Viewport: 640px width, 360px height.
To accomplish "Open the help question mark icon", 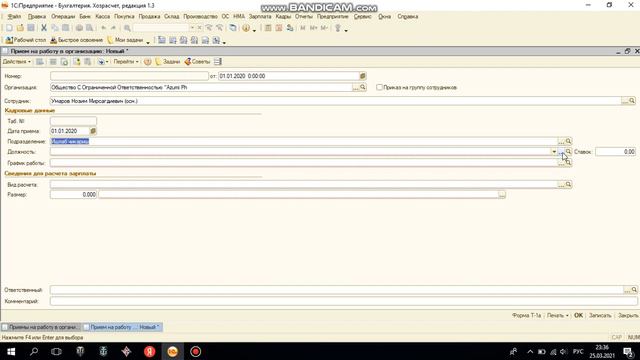I will pos(246,28).
